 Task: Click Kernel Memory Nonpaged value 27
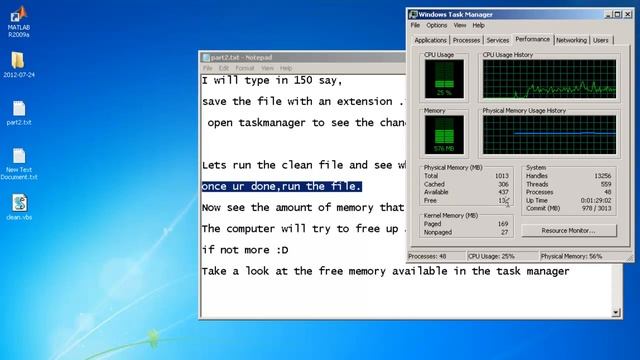[504, 232]
